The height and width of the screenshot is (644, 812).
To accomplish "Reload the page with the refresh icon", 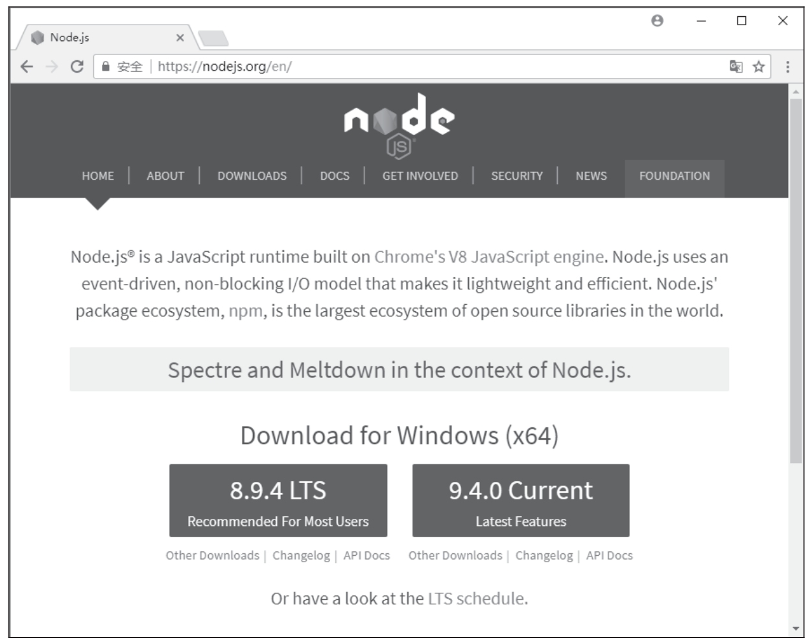I will pos(77,67).
